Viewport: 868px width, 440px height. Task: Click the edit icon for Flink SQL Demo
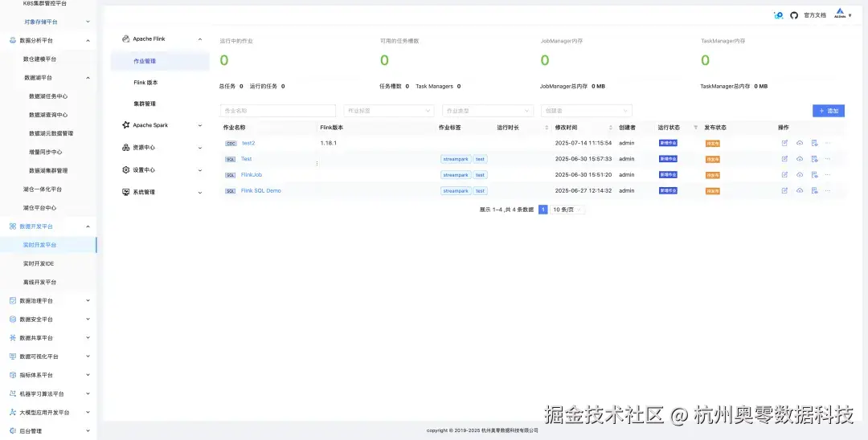(x=784, y=191)
